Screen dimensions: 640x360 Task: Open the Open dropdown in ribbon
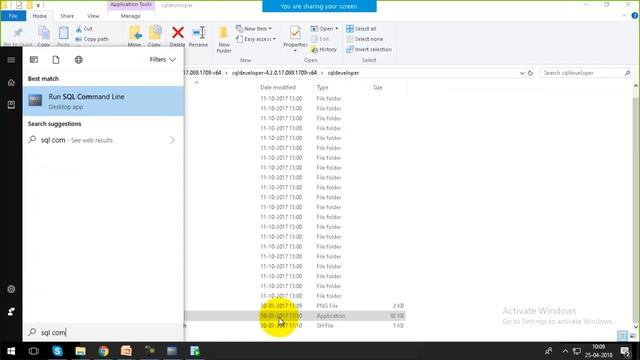pyautogui.click(x=324, y=29)
